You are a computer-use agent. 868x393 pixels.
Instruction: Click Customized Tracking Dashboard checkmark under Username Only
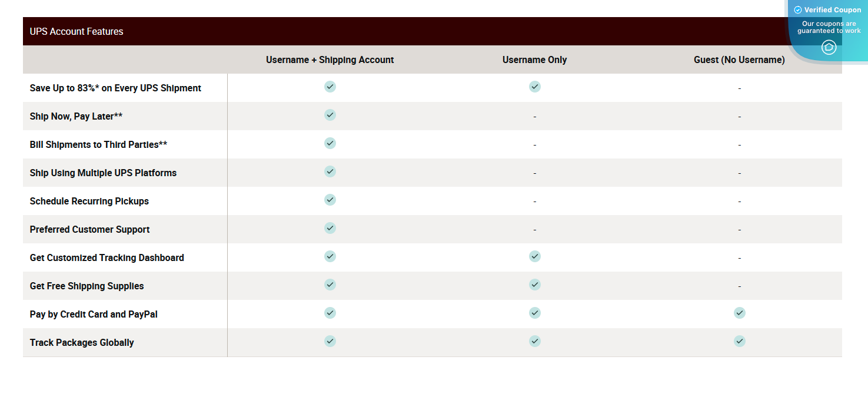coord(534,256)
